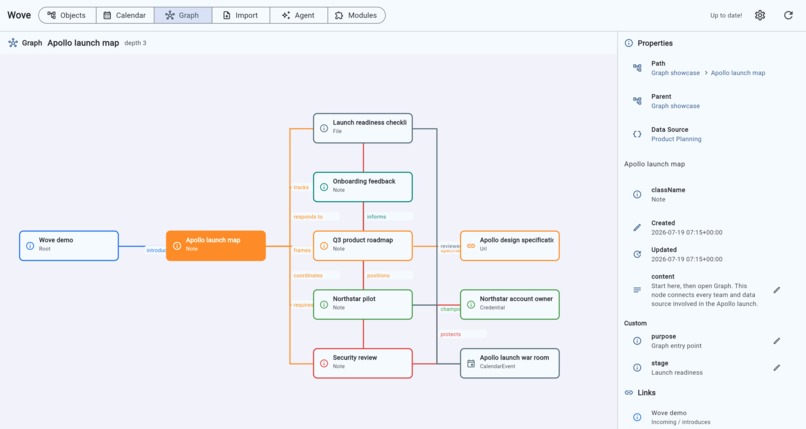
Task: Click the Links section chain icon
Action: [629, 393]
